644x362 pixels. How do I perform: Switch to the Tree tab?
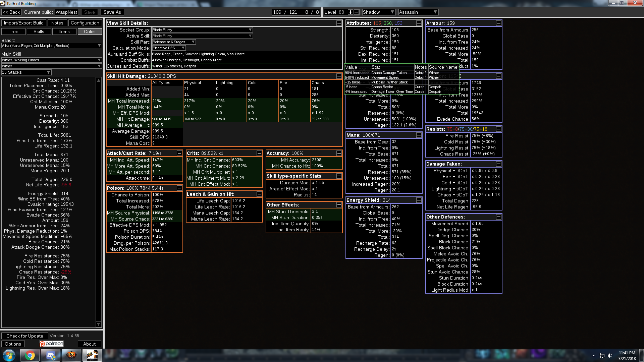(x=13, y=32)
